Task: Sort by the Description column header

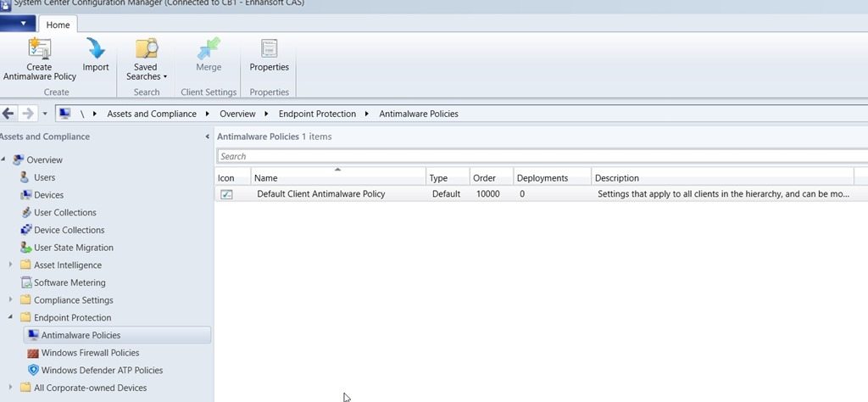Action: click(722, 178)
